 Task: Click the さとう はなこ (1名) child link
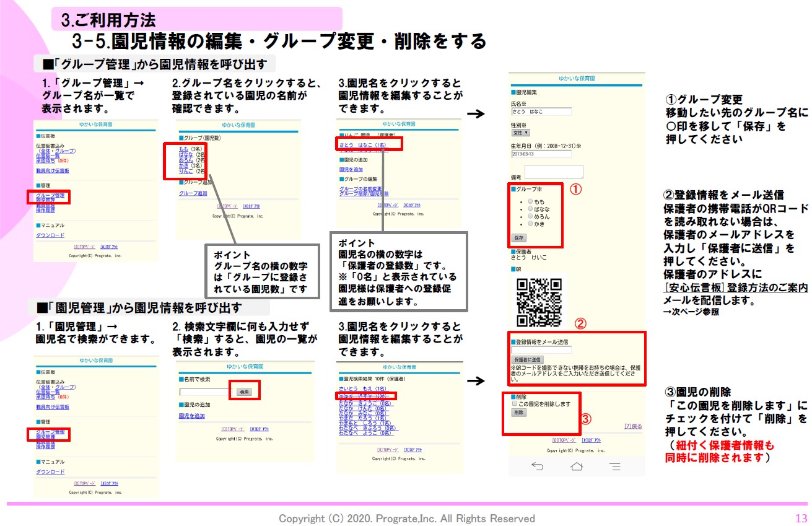pyautogui.click(x=362, y=144)
